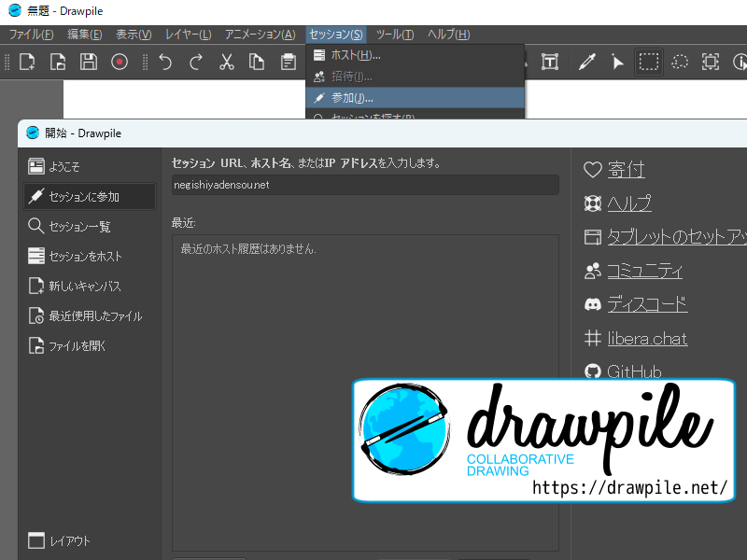
Task: Select ファイルを開く in the sidebar
Action: tap(90, 345)
